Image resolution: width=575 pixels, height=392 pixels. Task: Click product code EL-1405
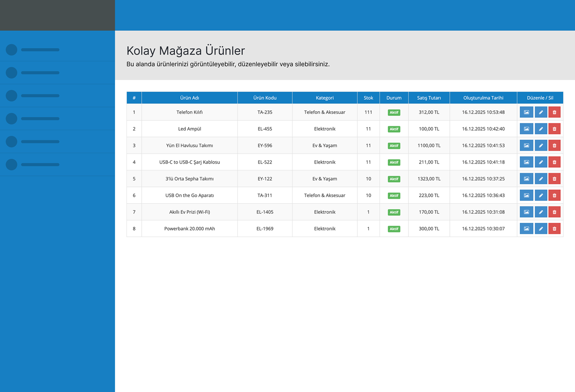265,212
